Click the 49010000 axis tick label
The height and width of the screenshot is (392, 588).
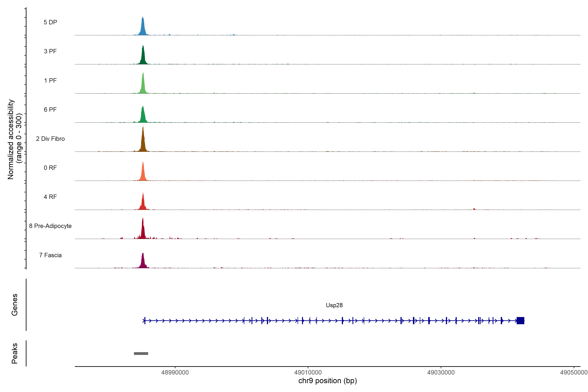pos(308,372)
